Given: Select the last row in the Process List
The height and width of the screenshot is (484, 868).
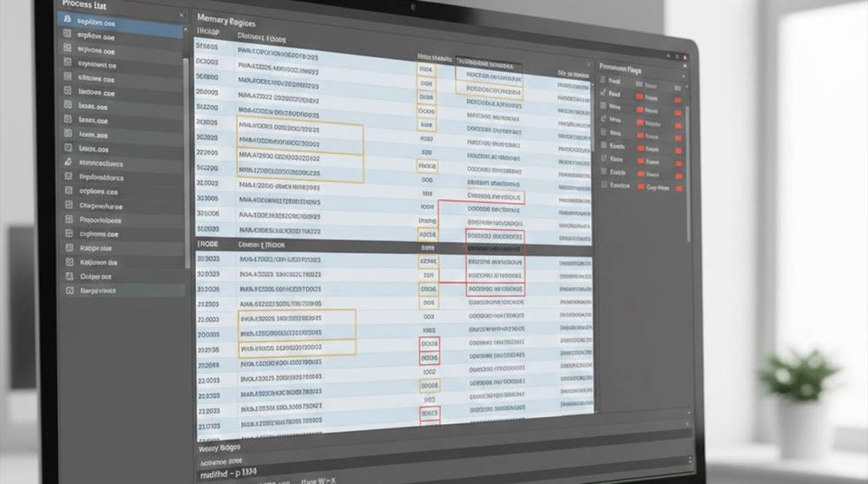Looking at the screenshot, I should tap(122, 291).
